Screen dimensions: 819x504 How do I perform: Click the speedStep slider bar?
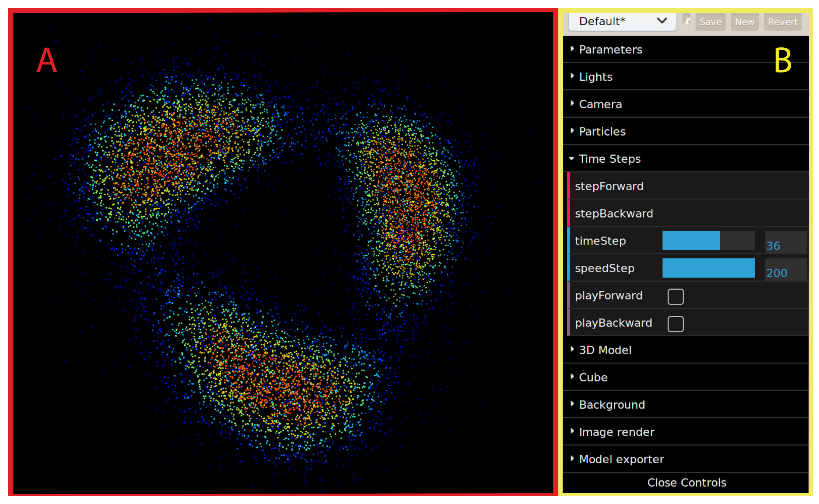click(x=708, y=268)
